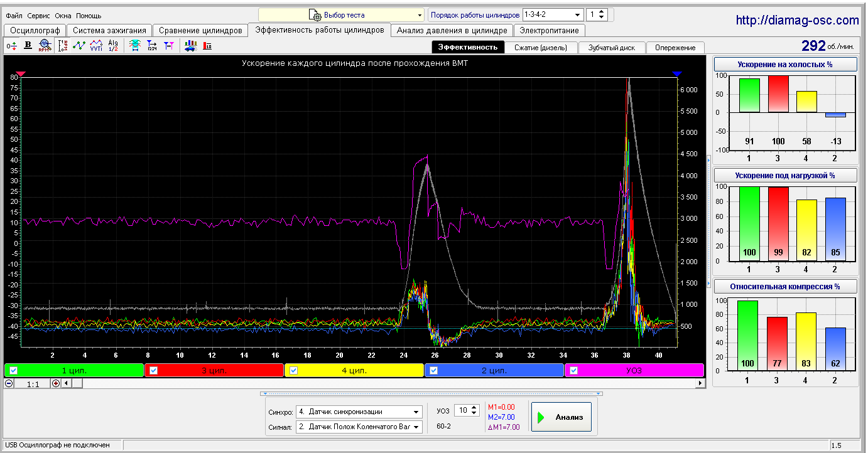Click the УОЗ value stepper showing 10
The width and height of the screenshot is (868, 453).
[x=466, y=410]
